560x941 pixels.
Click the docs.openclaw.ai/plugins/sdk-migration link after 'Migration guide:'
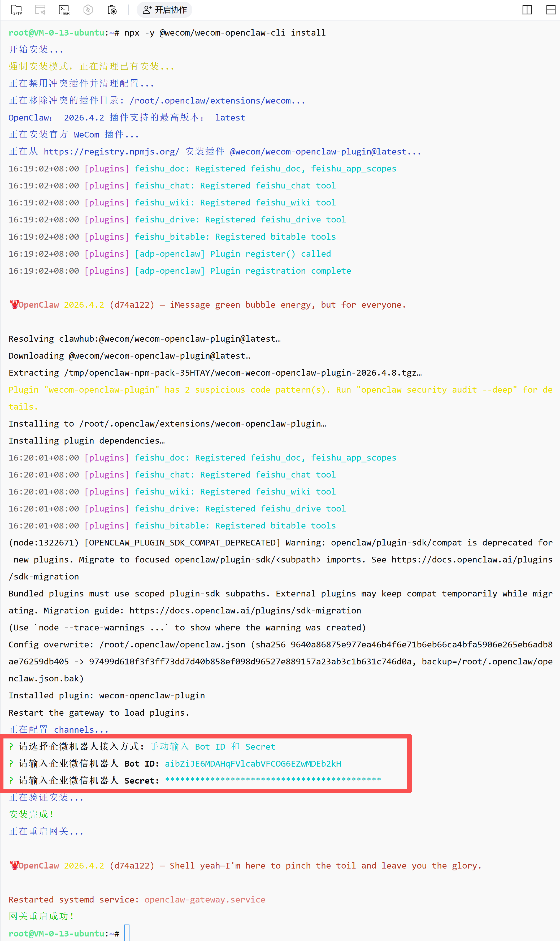click(x=245, y=611)
